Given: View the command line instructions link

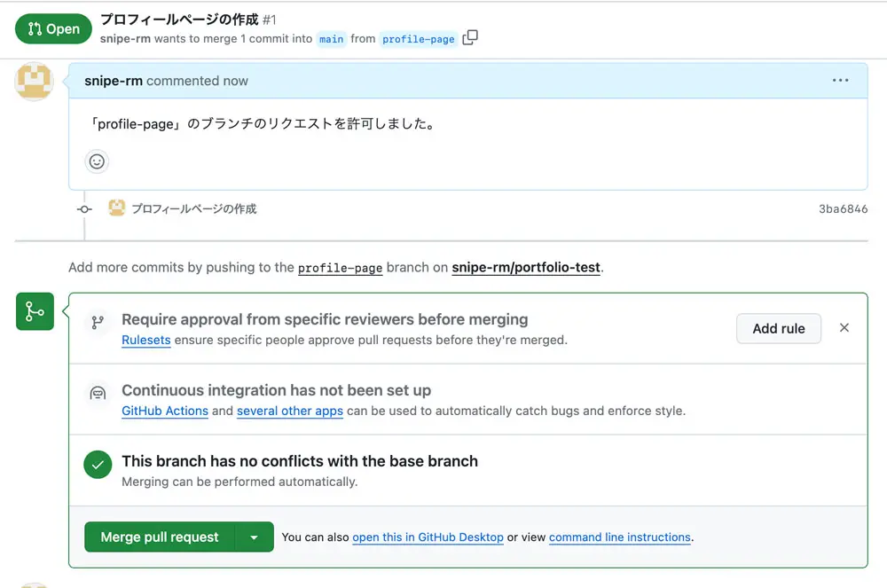Looking at the screenshot, I should (x=619, y=537).
